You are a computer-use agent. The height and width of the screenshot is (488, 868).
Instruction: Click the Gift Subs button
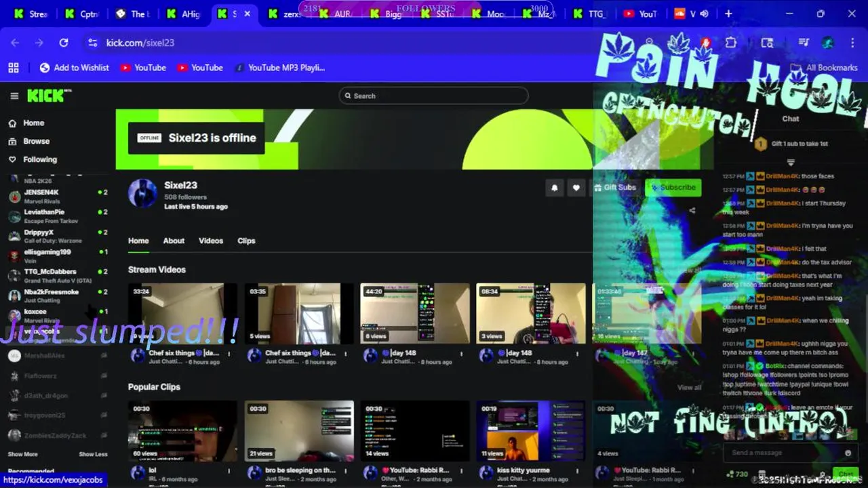coord(614,188)
